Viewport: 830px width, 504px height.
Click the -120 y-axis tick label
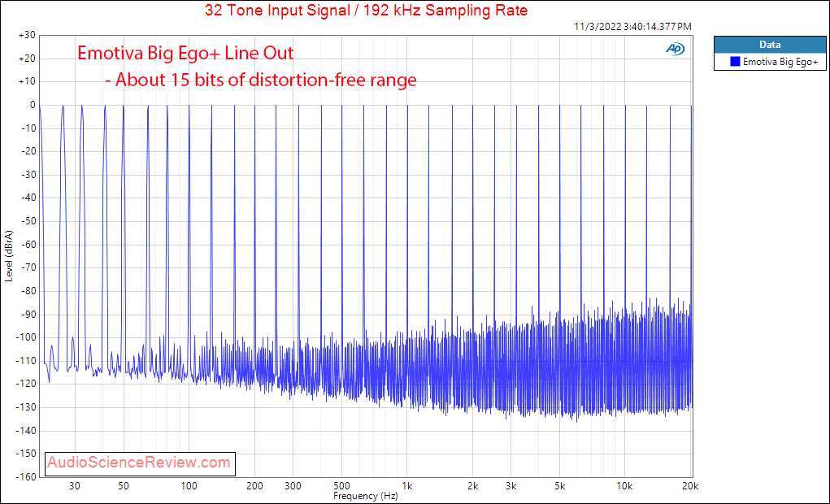(25, 384)
